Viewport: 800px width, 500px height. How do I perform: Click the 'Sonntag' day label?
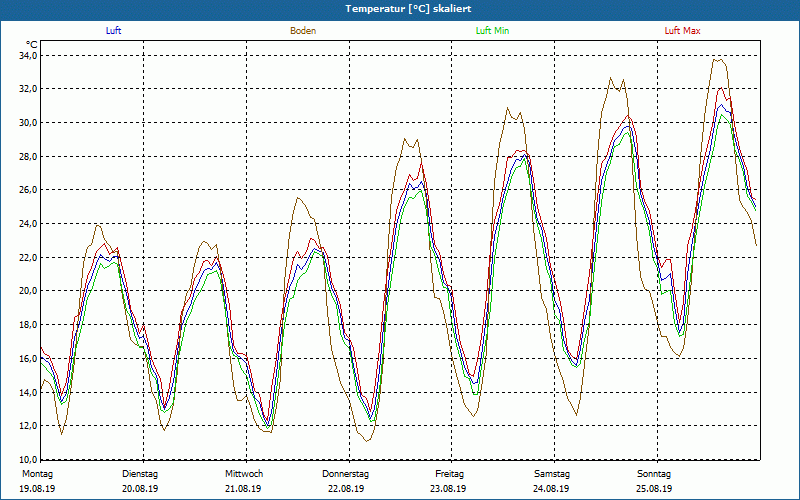pyautogui.click(x=654, y=474)
